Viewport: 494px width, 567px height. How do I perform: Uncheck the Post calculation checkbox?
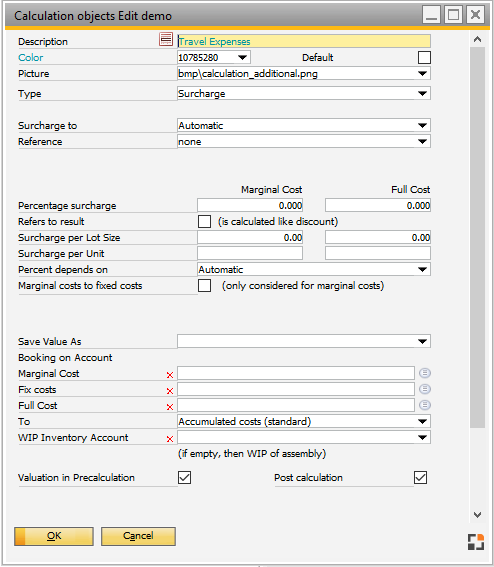pos(420,477)
